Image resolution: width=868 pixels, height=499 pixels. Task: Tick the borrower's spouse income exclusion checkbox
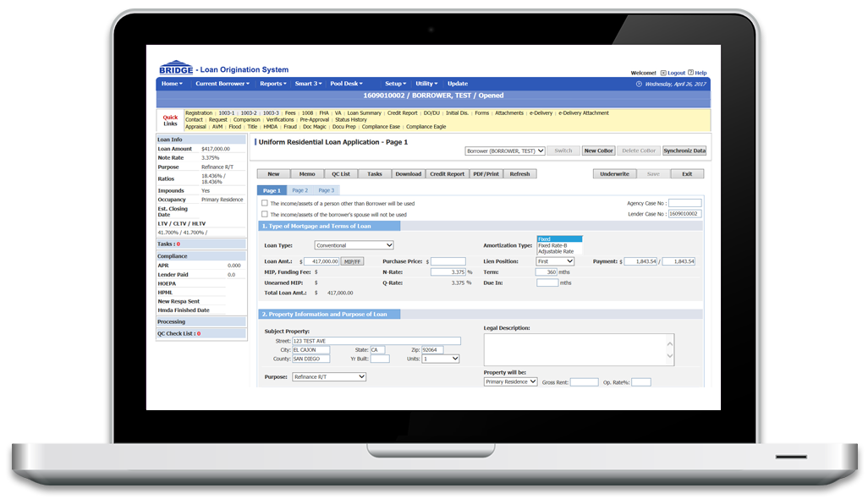pyautogui.click(x=265, y=215)
